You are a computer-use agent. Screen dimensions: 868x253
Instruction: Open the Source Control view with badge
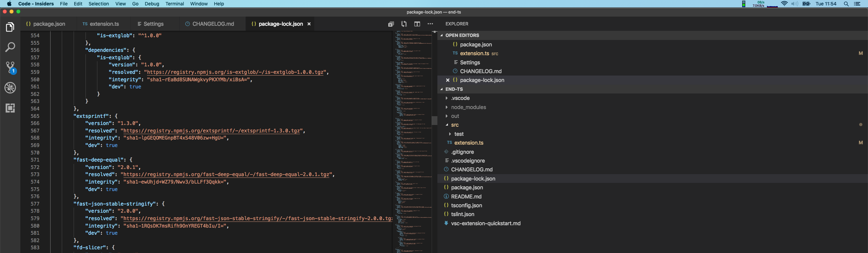(x=11, y=68)
